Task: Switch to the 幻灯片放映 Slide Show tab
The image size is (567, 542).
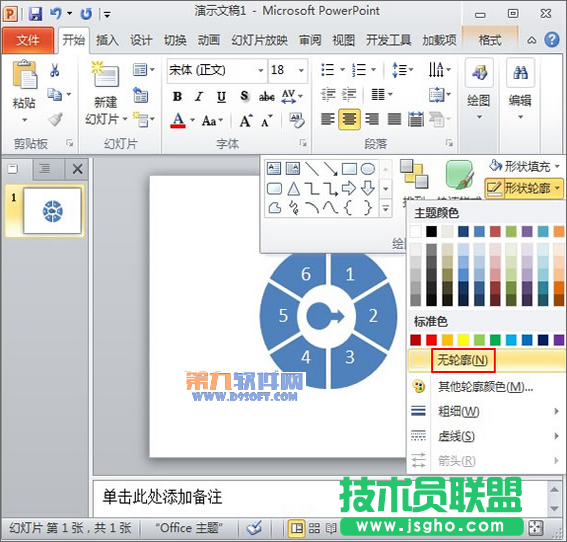Action: click(x=259, y=40)
